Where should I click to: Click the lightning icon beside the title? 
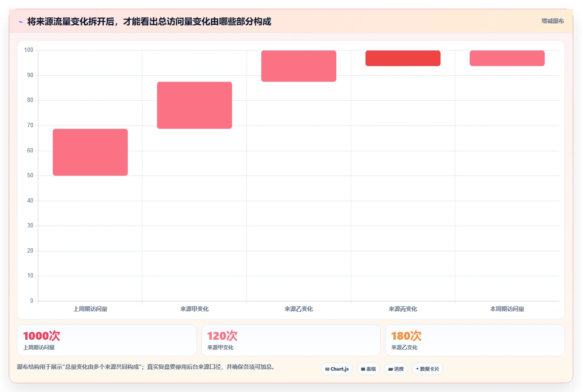[20, 22]
